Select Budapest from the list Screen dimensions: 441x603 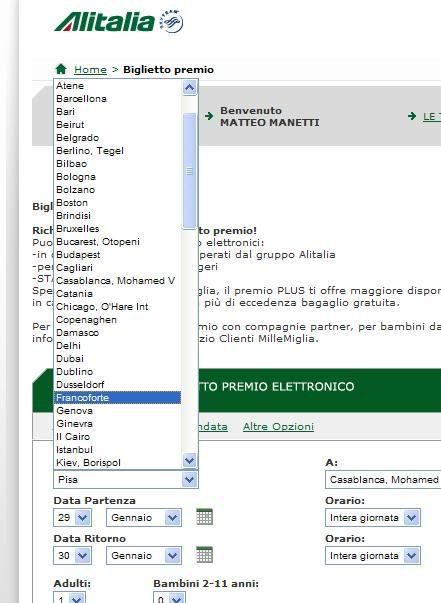pyautogui.click(x=118, y=255)
